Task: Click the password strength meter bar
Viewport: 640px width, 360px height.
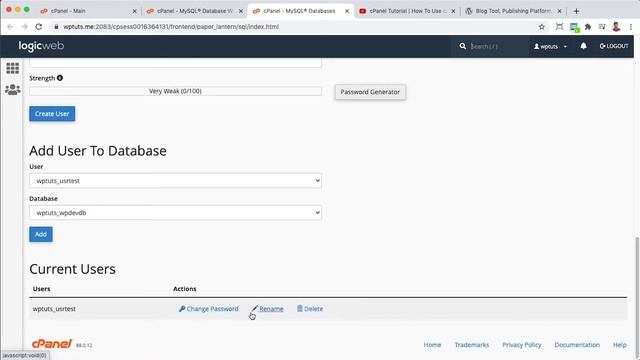Action: pyautogui.click(x=176, y=91)
